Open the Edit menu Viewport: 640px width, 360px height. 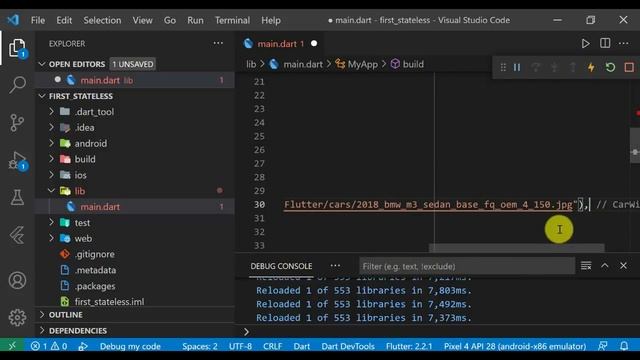[x=64, y=20]
